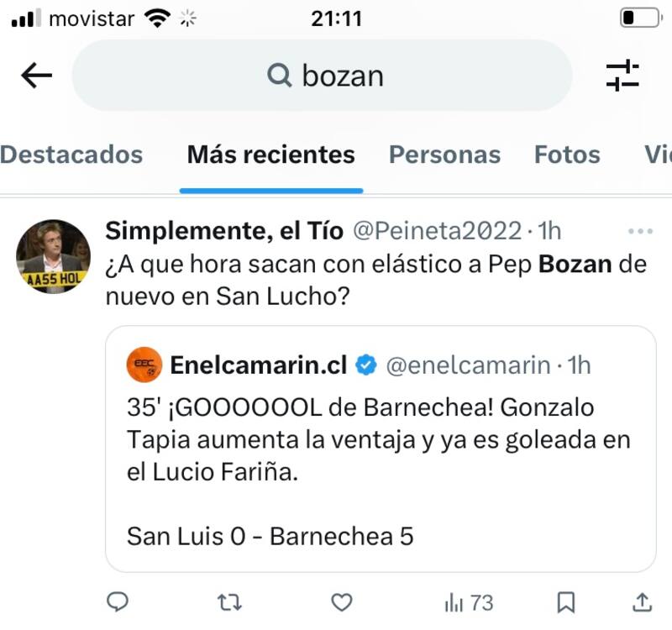Like the tweet with the heart icon
Screen dimensions: 672x630
tap(340, 601)
